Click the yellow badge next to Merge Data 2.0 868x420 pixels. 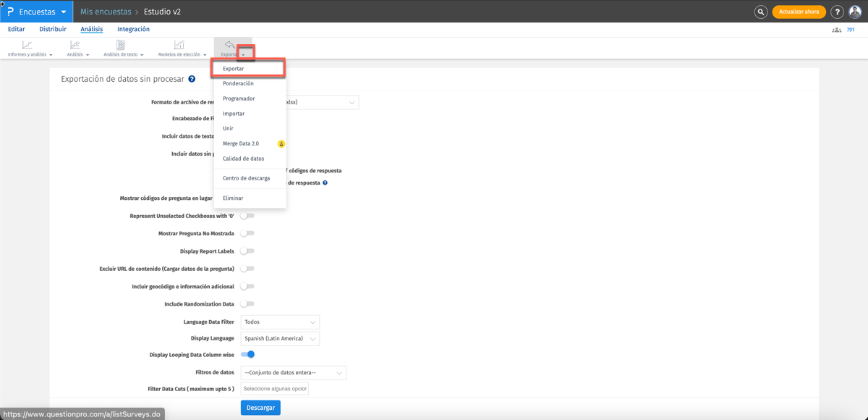[281, 143]
